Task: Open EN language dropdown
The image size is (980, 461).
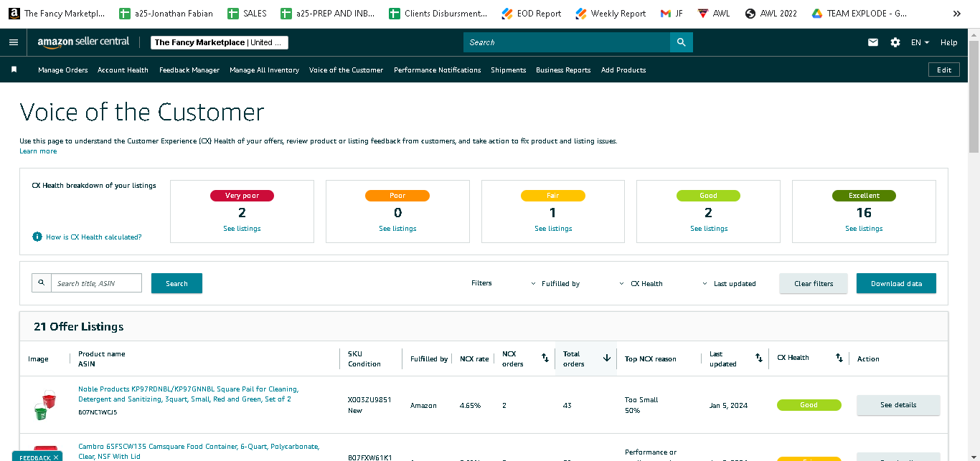Action: tap(920, 42)
